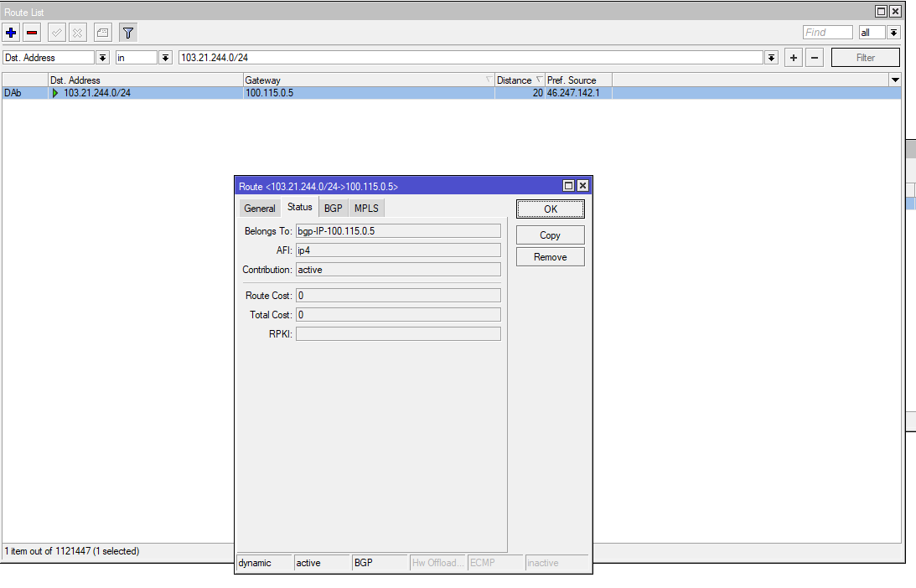Click Pref. Source 46.247.142.1 cell
The width and height of the screenshot is (916, 588).
coord(578,93)
